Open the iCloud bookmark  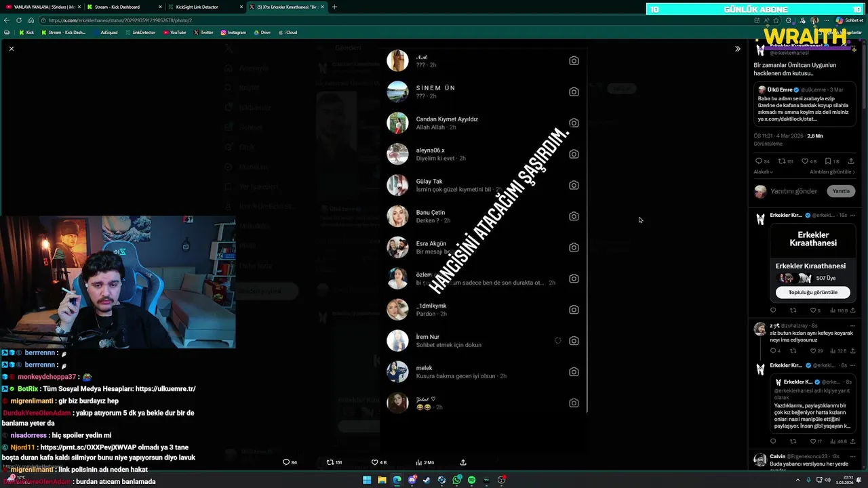(x=288, y=33)
